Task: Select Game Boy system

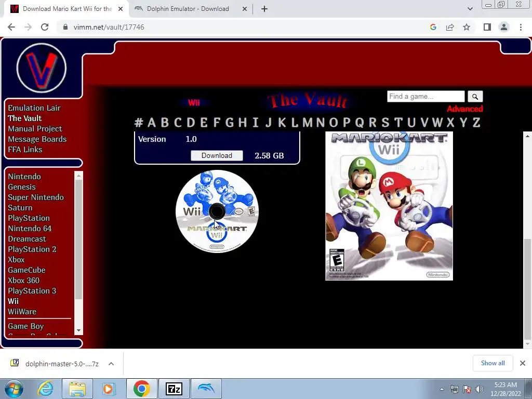Action: click(26, 326)
